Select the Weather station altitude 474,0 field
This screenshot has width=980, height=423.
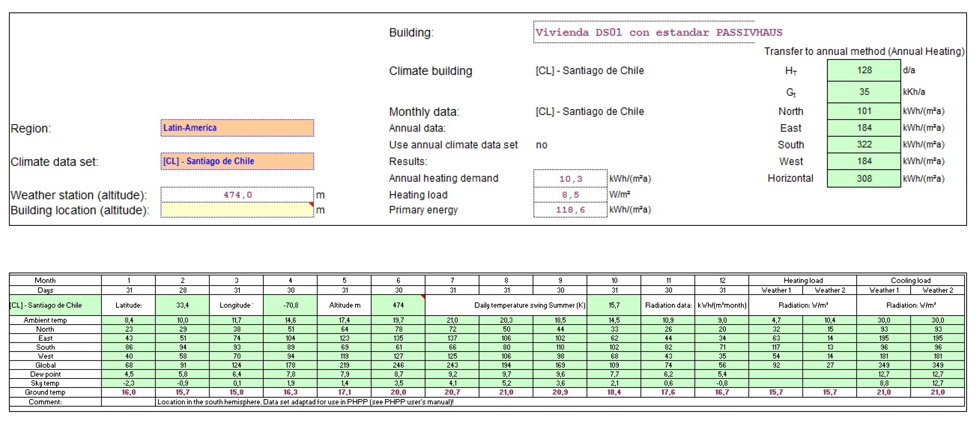pos(237,194)
